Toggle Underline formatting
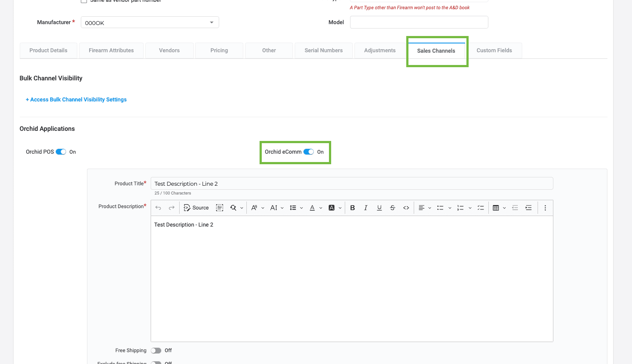Screen dimensions: 632x364 tap(379, 208)
